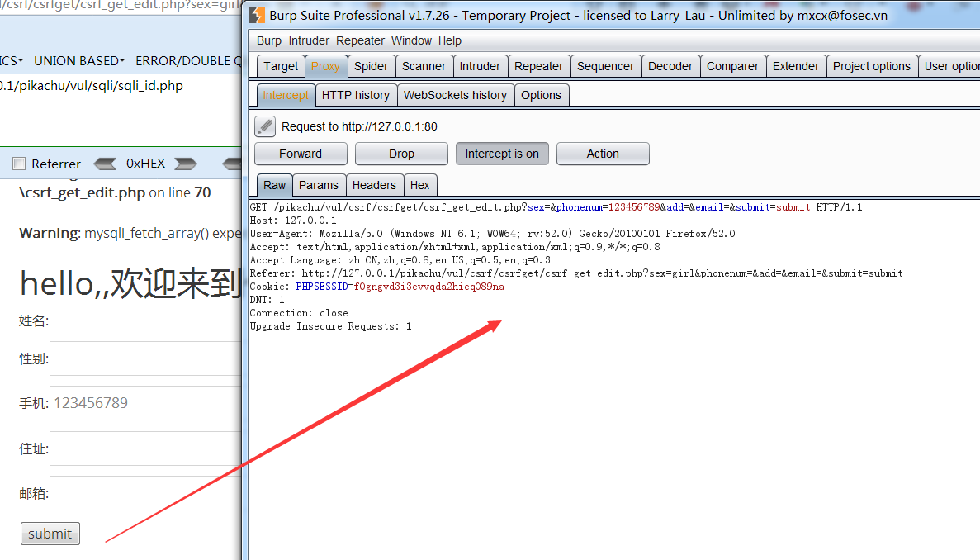Open the ERROR/DOUBLE dropdown in HackBar
Image resolution: width=980 pixels, height=560 pixels.
187,60
